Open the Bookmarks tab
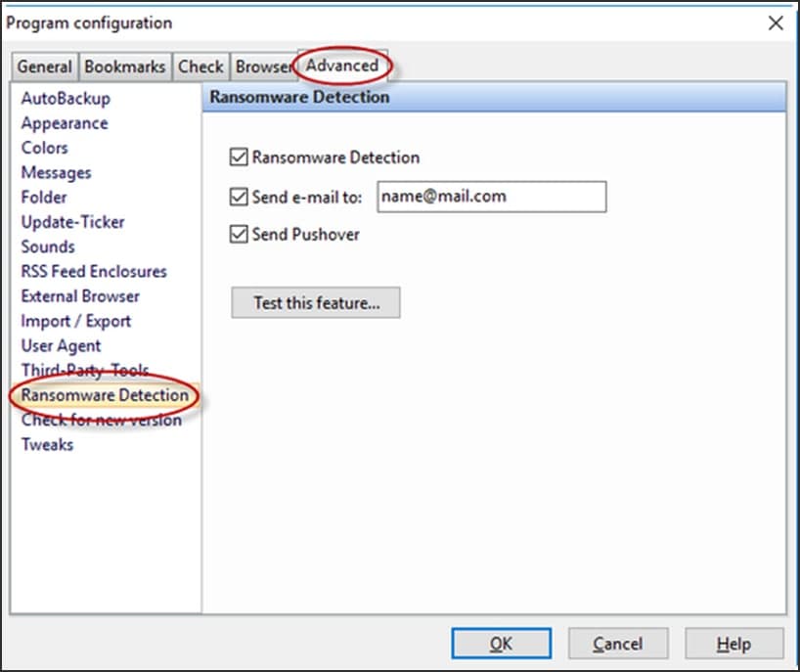 pos(125,67)
